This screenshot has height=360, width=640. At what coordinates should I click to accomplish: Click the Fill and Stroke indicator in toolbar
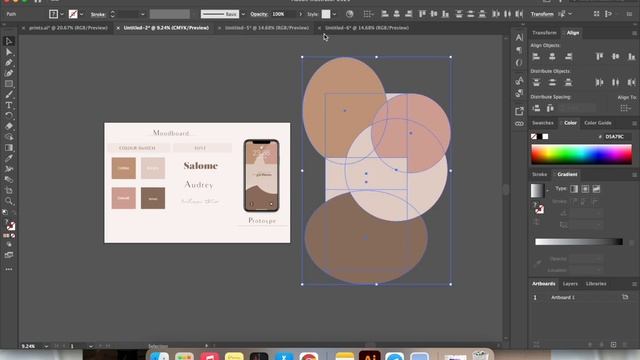[x=10, y=225]
